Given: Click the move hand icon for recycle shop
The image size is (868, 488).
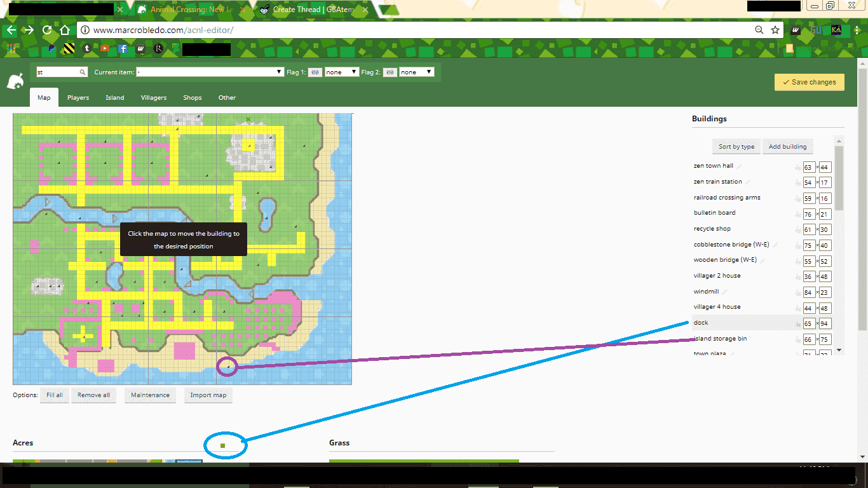Looking at the screenshot, I should click(798, 231).
